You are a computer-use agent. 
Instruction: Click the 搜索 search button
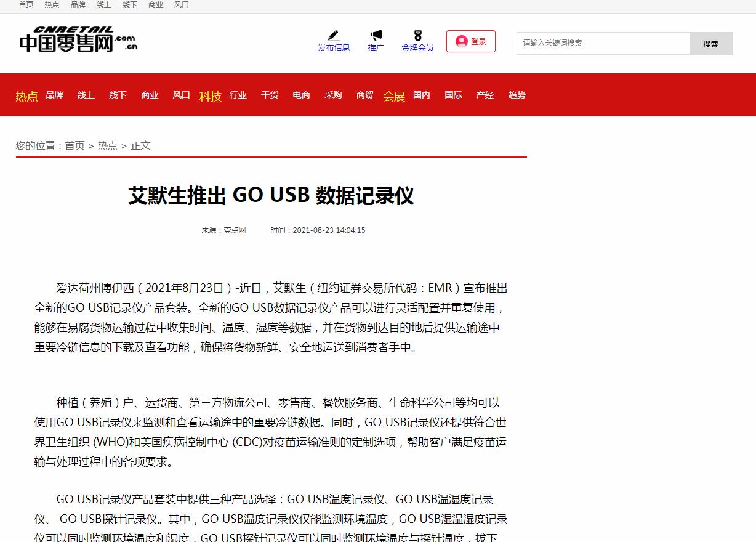711,44
